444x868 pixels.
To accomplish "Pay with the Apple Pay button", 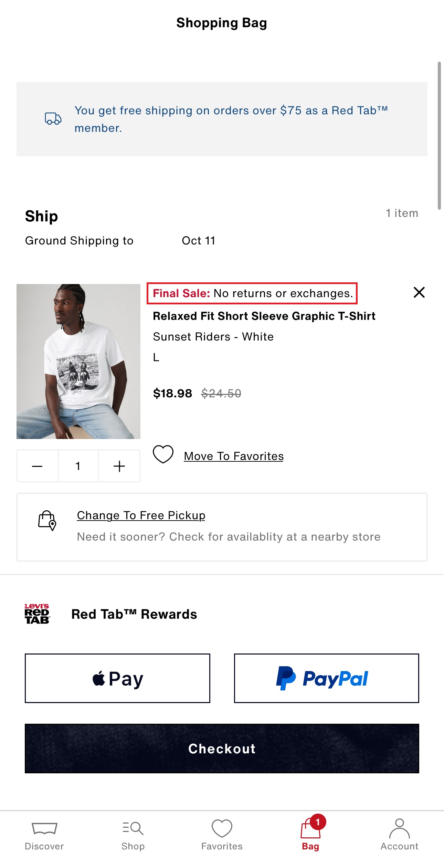I will (x=117, y=678).
